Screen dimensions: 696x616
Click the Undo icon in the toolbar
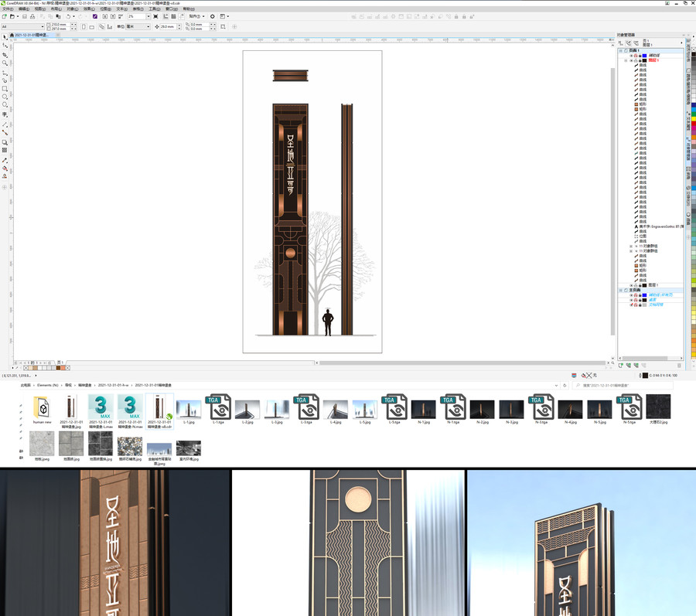click(68, 16)
